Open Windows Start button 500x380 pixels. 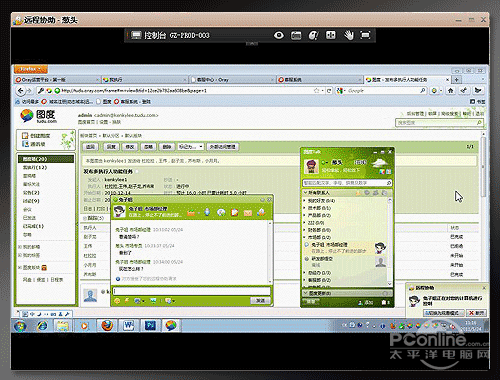click(x=20, y=326)
